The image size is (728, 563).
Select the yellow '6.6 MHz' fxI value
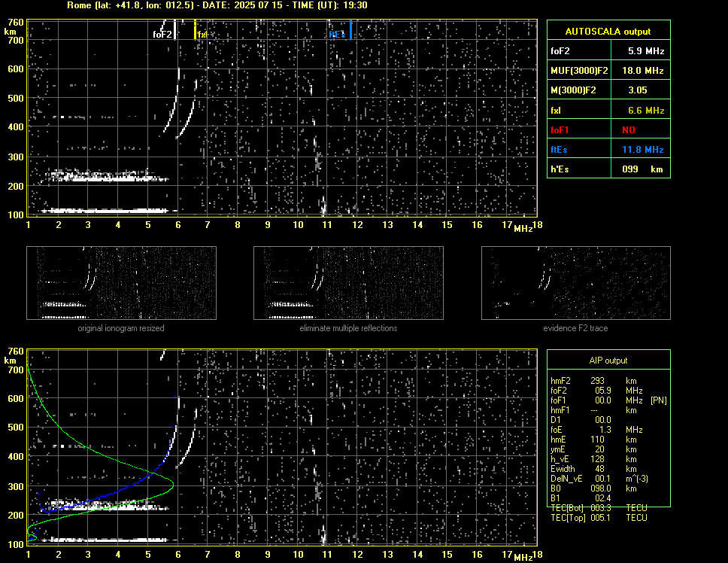pyautogui.click(x=646, y=111)
